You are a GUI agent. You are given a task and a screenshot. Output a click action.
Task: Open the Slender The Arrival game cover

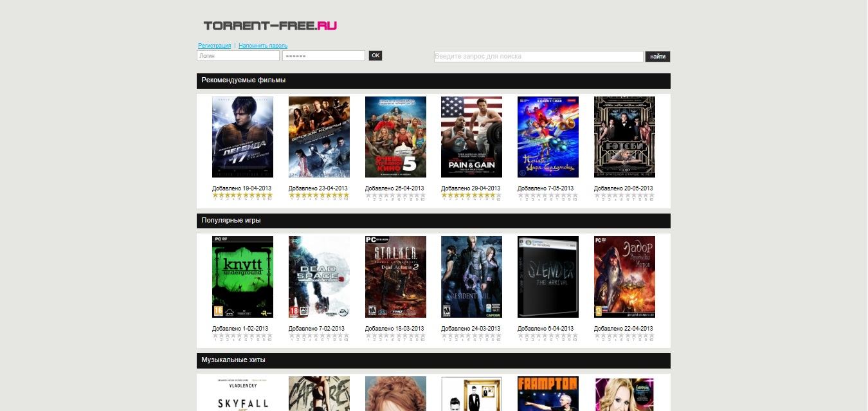548,277
